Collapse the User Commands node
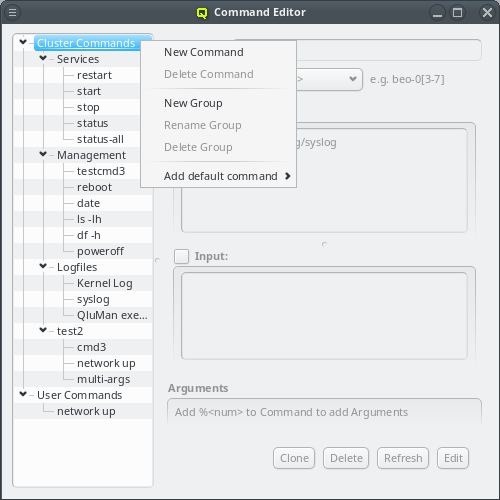Screen dimensions: 500x500 [23, 394]
